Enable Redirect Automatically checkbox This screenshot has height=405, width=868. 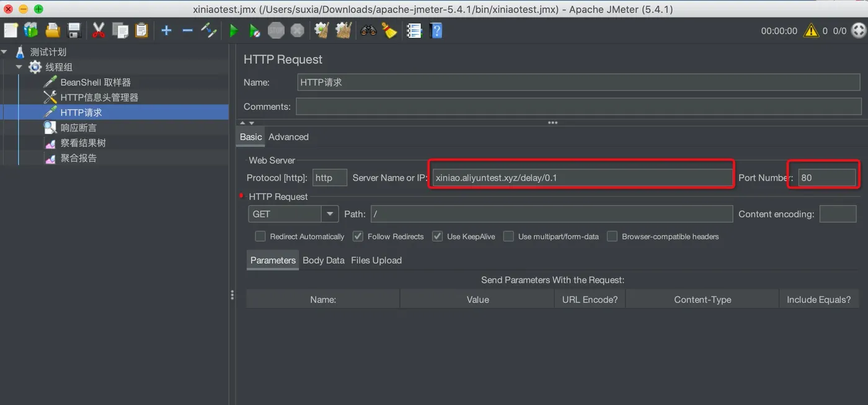(260, 236)
